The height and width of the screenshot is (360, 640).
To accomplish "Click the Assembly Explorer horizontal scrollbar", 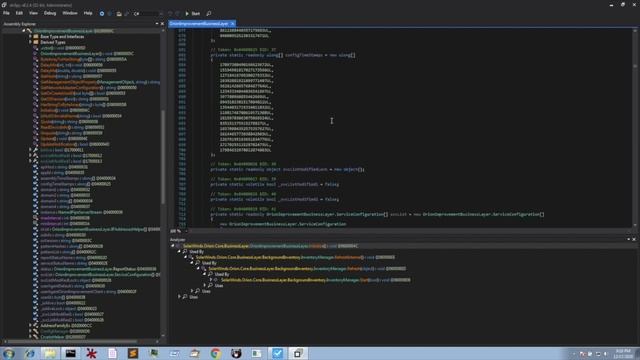I will pyautogui.click(x=81, y=342).
